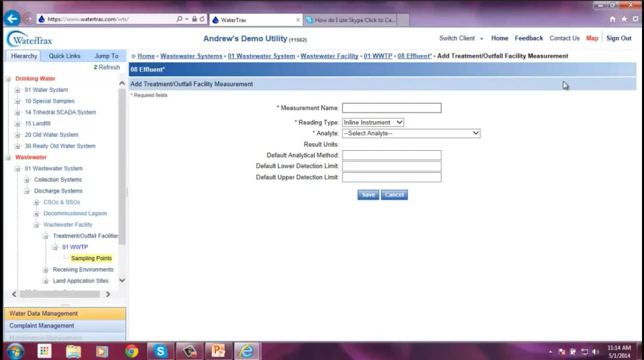Image resolution: width=644 pixels, height=360 pixels.
Task: Open Internet Explorer taskbar icon
Action: click(x=247, y=351)
